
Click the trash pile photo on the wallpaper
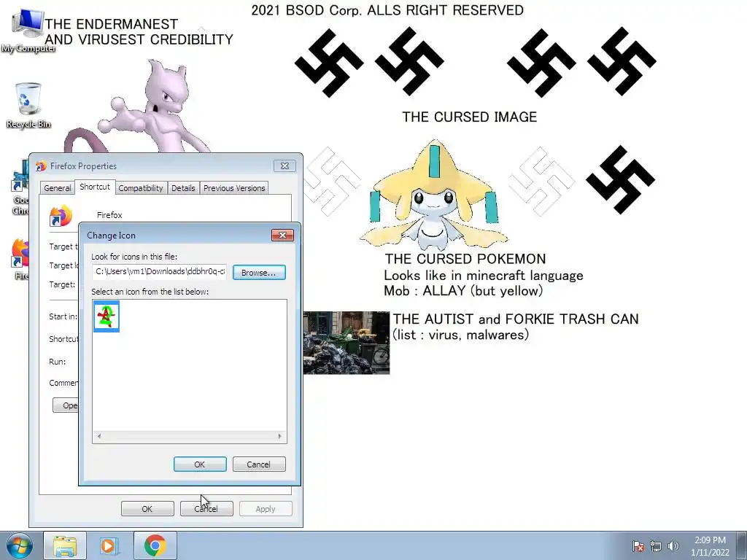pyautogui.click(x=347, y=343)
